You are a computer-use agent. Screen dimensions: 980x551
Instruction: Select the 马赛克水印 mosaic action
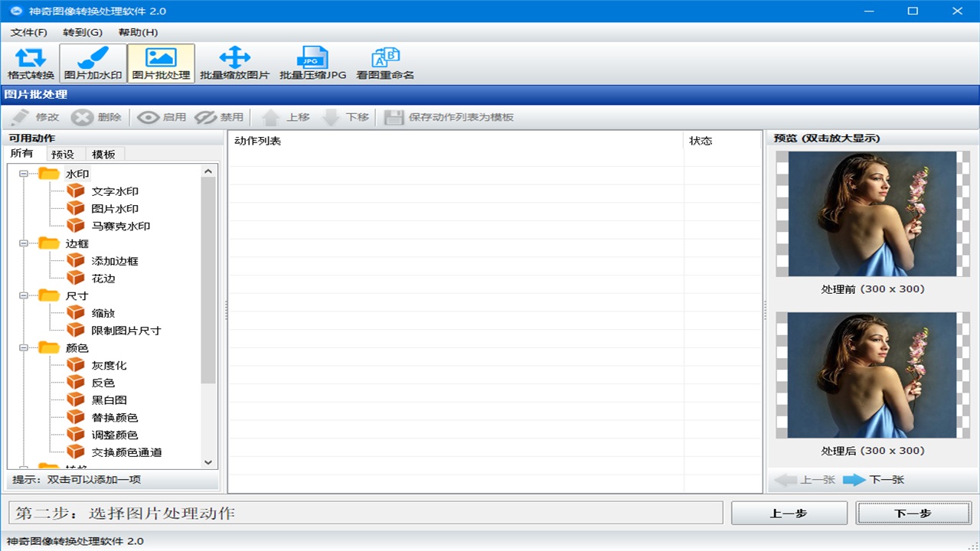tap(120, 227)
